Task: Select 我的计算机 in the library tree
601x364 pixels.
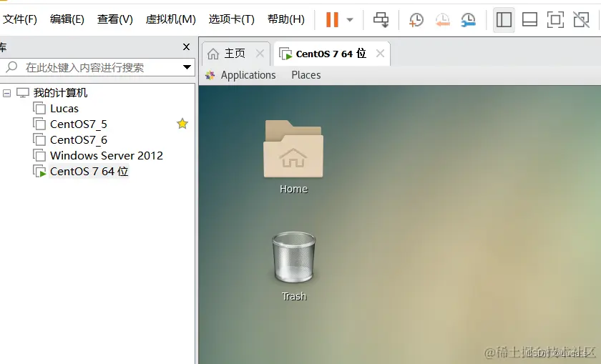Action: 60,93
